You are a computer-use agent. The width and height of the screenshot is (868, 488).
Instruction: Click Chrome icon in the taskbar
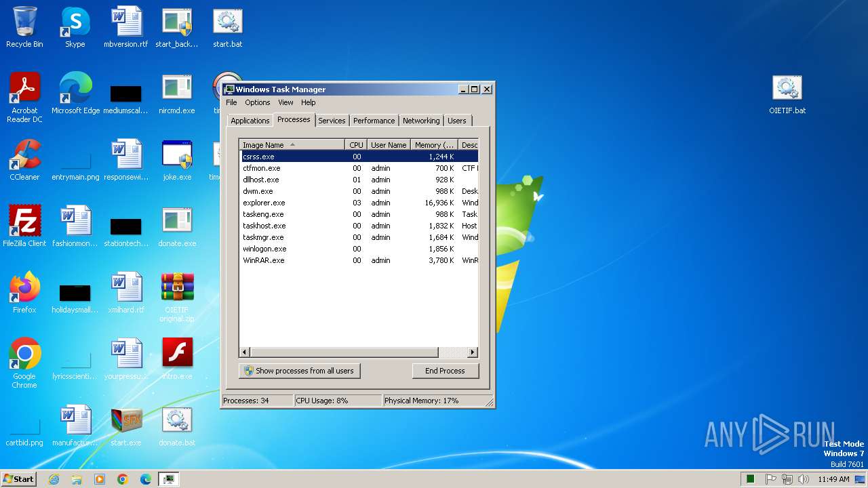click(x=123, y=479)
